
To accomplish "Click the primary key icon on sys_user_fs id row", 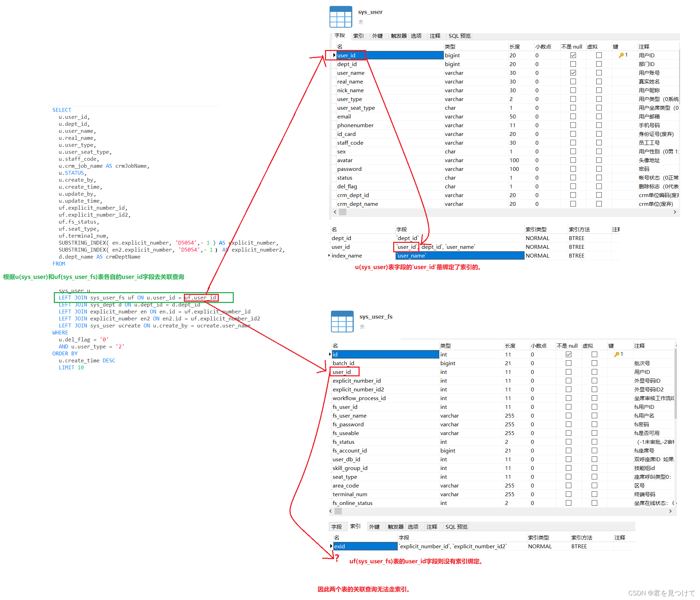I will coord(616,354).
